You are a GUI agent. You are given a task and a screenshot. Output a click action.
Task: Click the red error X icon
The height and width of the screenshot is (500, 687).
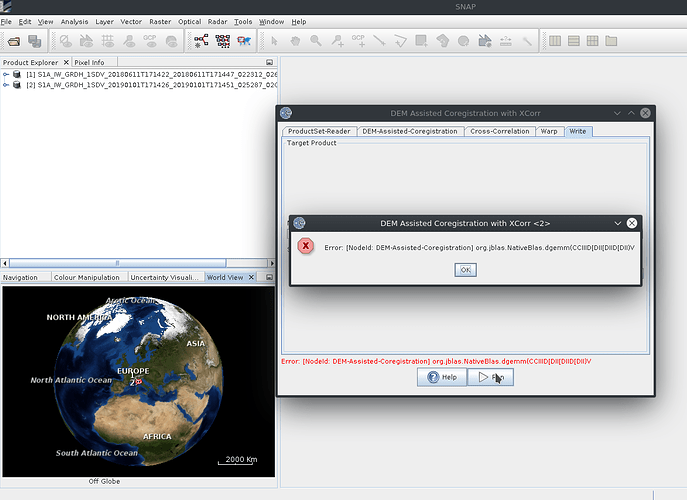click(x=305, y=246)
